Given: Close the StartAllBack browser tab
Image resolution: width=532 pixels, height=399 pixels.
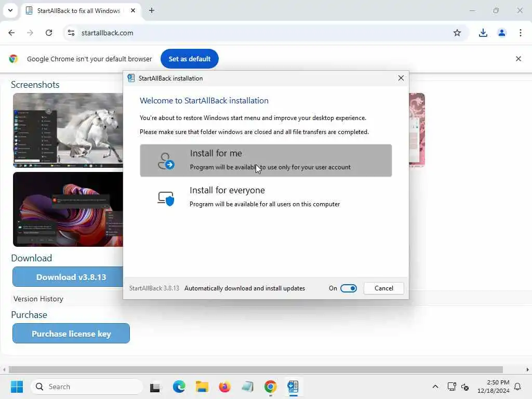Looking at the screenshot, I should pos(133,10).
